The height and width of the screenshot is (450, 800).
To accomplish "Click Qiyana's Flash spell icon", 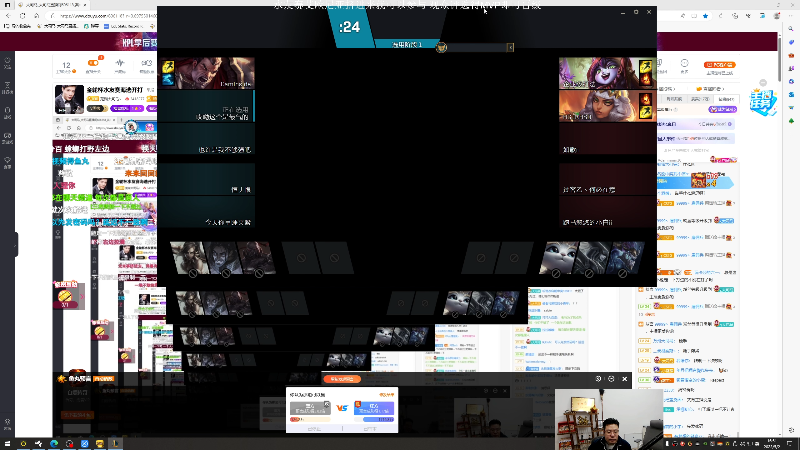I will 645,112.
